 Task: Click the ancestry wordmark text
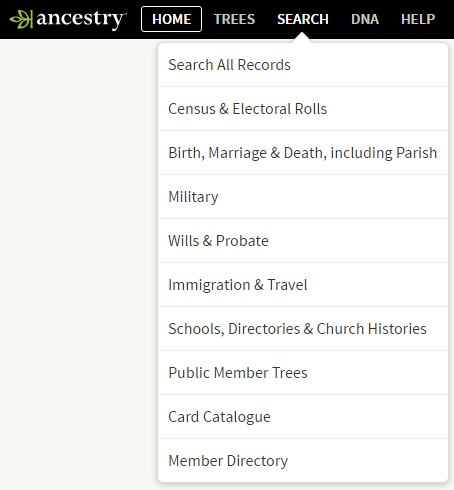(x=81, y=19)
